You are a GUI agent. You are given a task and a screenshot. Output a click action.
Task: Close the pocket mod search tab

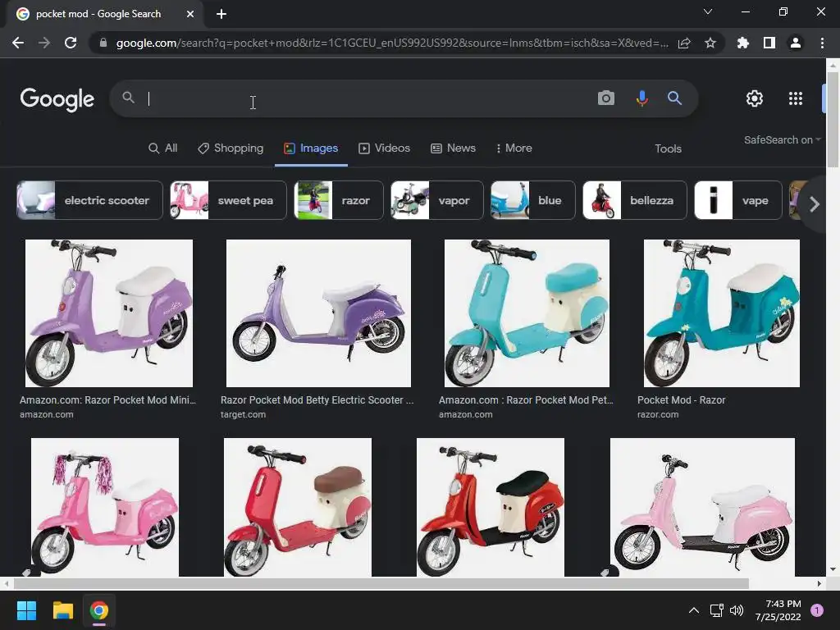coord(190,14)
